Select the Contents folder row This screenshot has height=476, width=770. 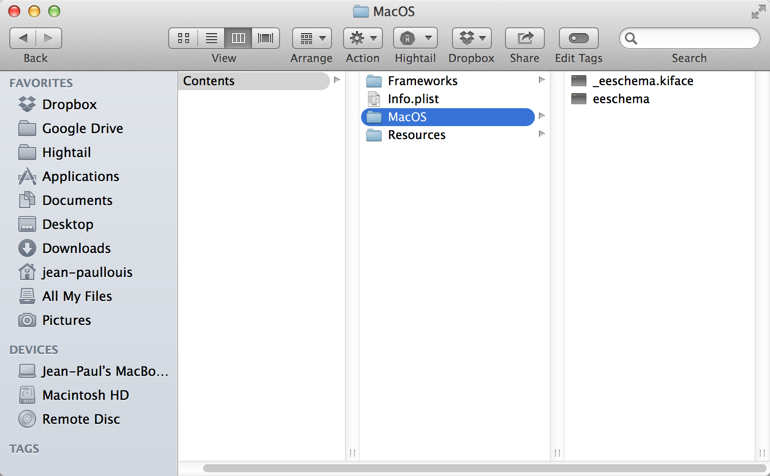(254, 81)
